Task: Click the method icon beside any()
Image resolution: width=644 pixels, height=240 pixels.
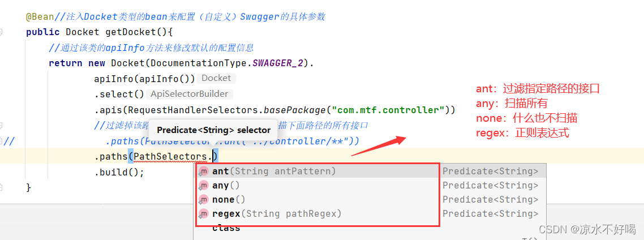Action: (203, 186)
